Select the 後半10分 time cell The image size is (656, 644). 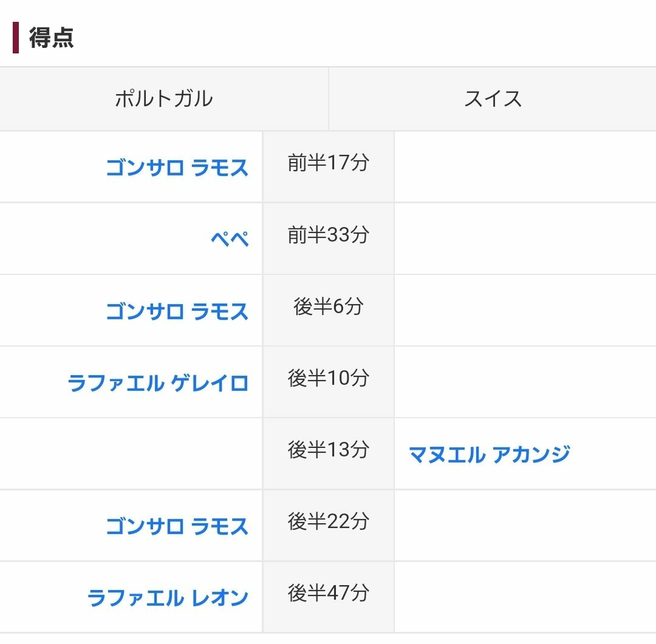329,378
